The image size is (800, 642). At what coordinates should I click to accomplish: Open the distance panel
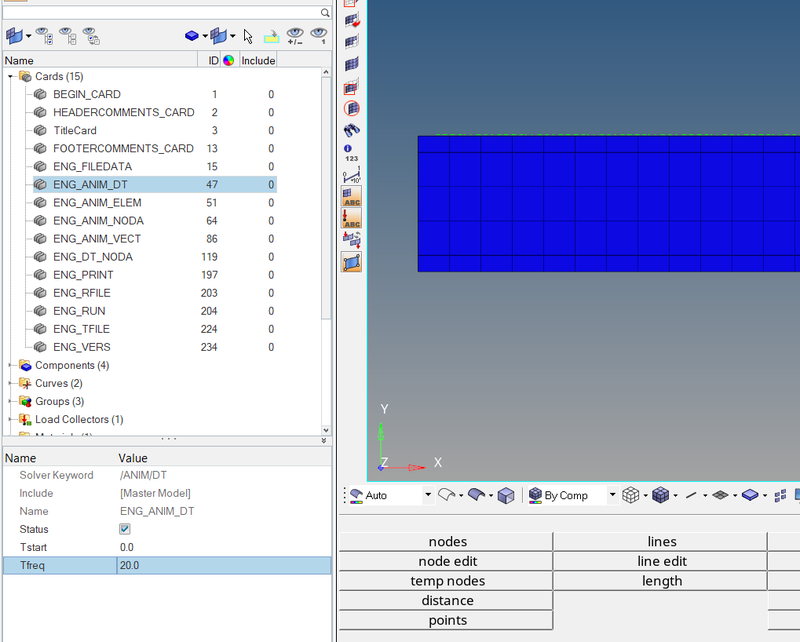(x=447, y=600)
